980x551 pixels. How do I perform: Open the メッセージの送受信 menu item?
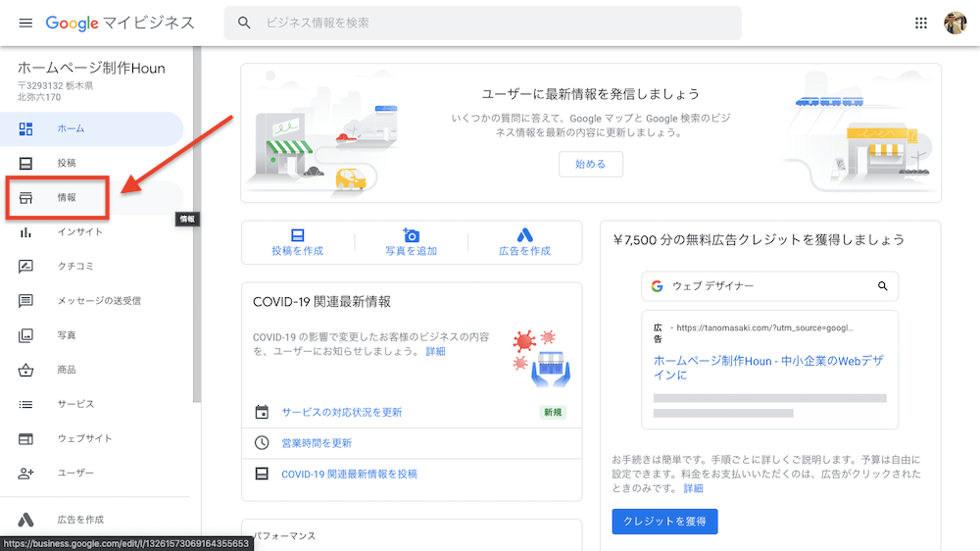coord(92,301)
